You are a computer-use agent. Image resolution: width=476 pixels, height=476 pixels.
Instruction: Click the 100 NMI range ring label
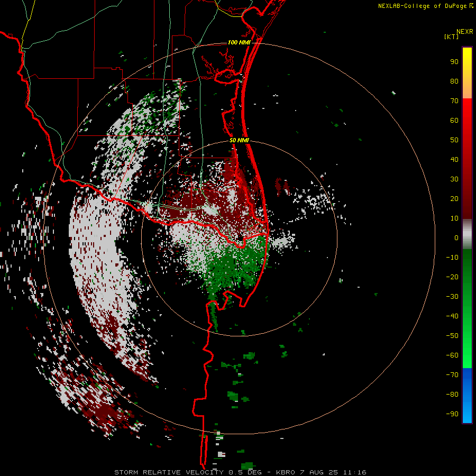[239, 42]
